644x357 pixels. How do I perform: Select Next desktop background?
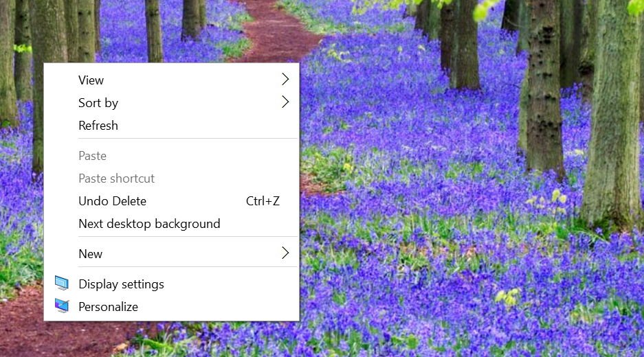click(149, 224)
